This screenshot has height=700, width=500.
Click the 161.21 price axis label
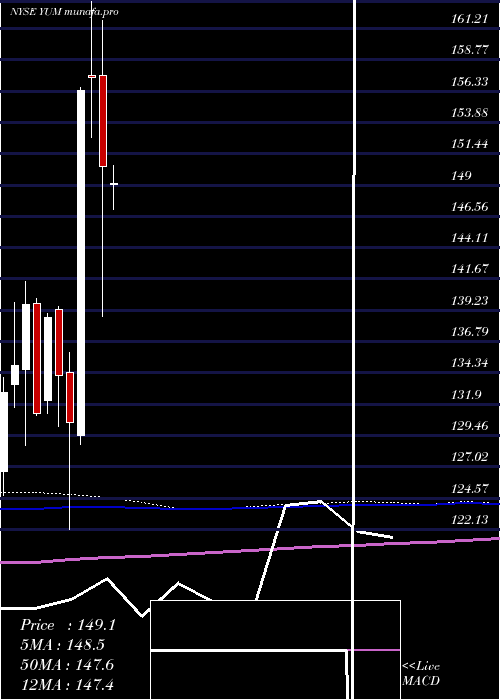[x=468, y=19]
